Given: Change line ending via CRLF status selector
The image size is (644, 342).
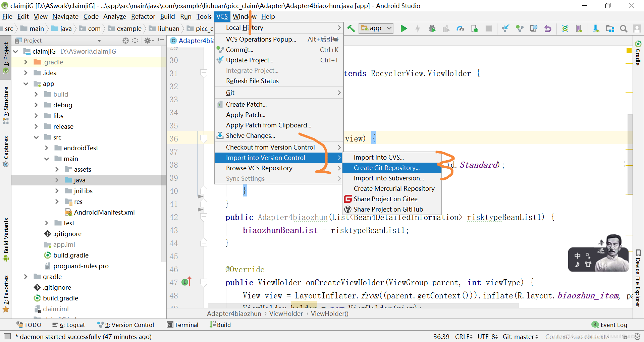Looking at the screenshot, I should pos(463,337).
